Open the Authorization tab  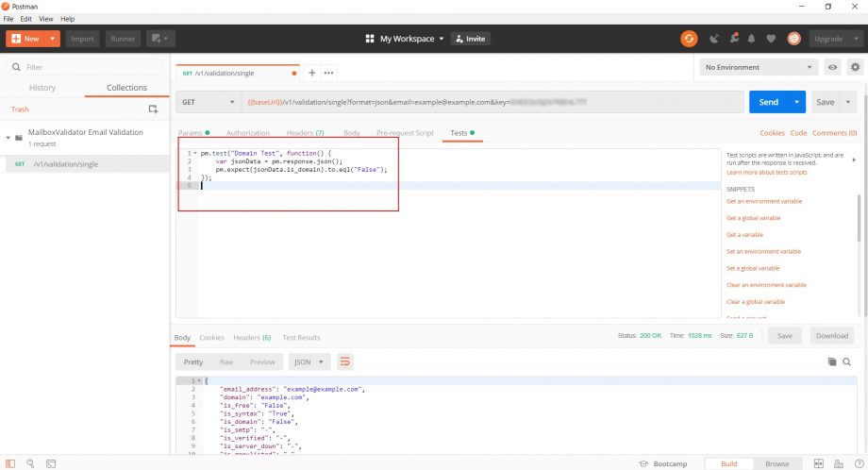coord(247,133)
